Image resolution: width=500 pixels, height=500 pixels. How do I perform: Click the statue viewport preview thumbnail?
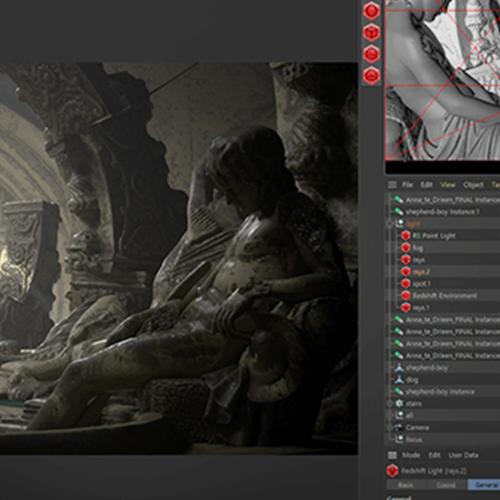click(x=443, y=80)
